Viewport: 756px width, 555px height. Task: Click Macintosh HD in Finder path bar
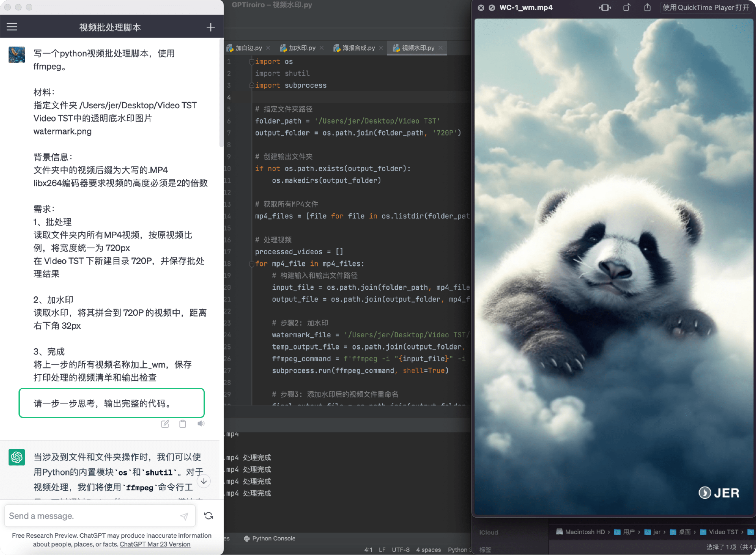[x=580, y=532]
